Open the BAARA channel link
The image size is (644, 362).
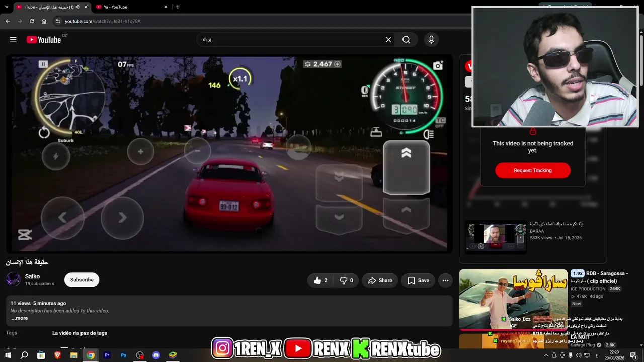tap(537, 231)
